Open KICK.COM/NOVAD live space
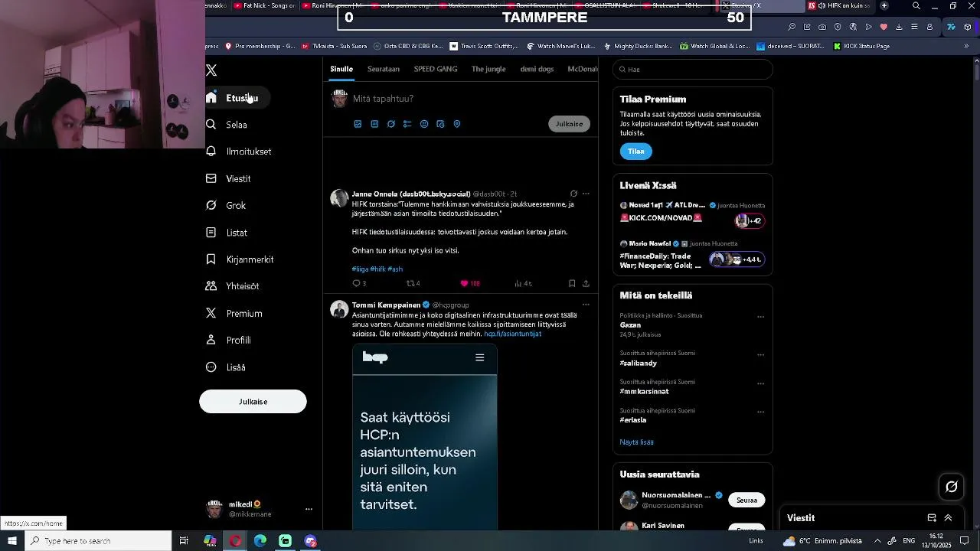The image size is (980, 551). coord(692,214)
